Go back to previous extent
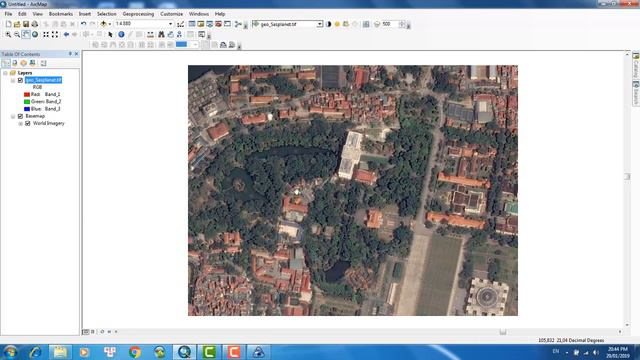 (66, 35)
